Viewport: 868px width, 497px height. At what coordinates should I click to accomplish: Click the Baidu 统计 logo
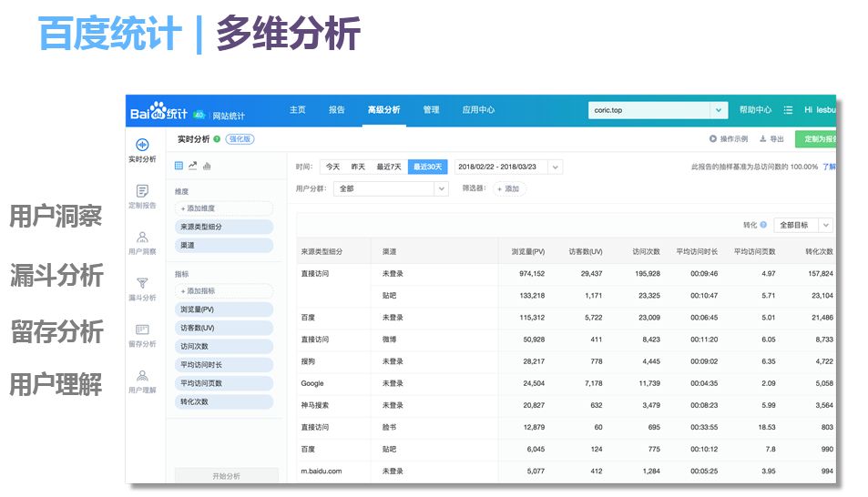coord(158,111)
